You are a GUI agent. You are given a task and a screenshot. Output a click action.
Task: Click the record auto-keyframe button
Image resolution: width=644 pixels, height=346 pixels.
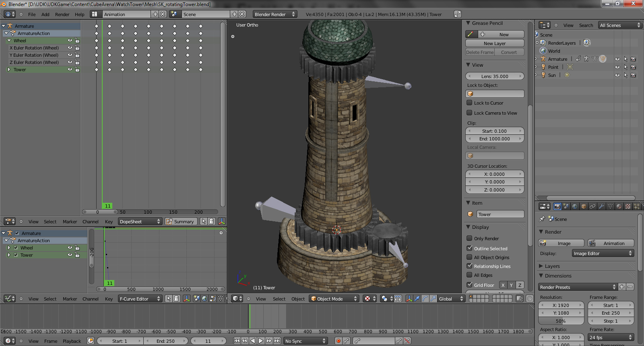[x=338, y=341]
